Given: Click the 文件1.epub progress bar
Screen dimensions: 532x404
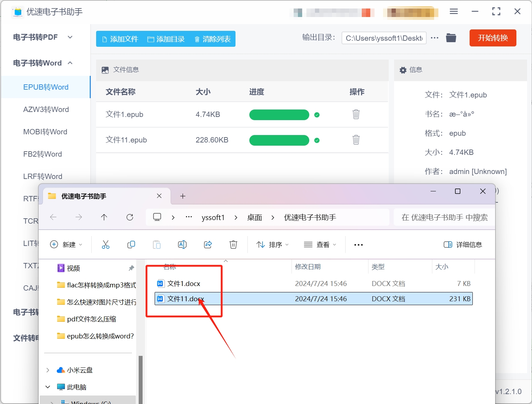Looking at the screenshot, I should coord(279,115).
